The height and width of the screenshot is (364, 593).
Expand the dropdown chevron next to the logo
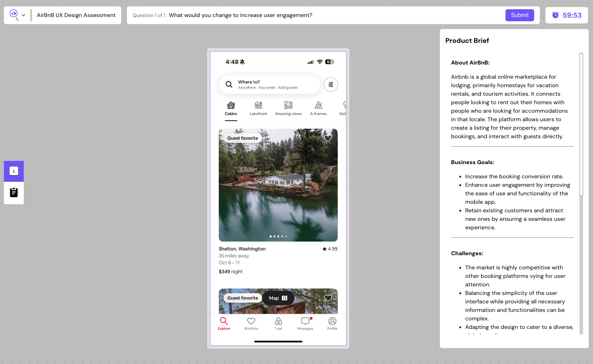tap(23, 15)
